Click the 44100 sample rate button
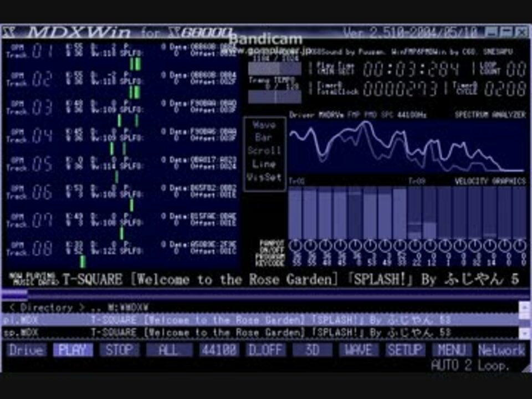532x399 pixels. pos(219,350)
